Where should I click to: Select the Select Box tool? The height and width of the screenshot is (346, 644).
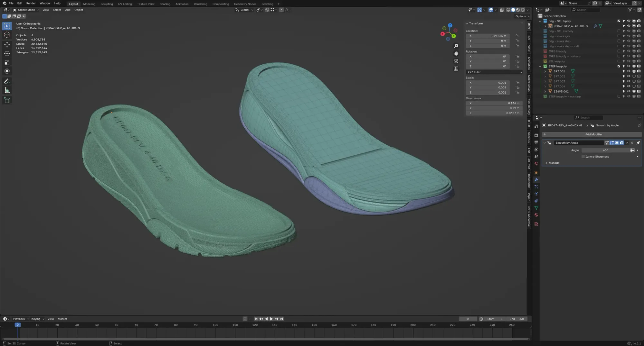pos(7,26)
